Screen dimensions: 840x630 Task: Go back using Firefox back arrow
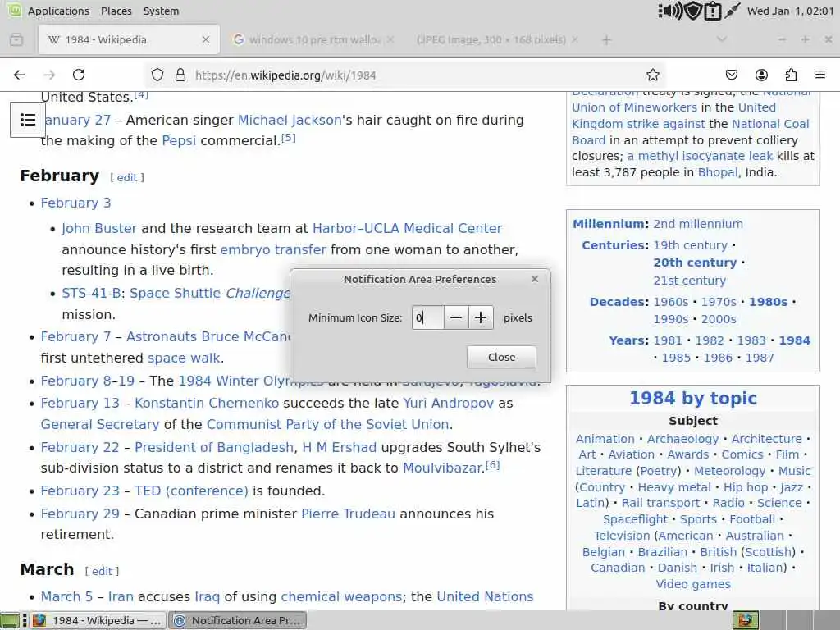20,75
